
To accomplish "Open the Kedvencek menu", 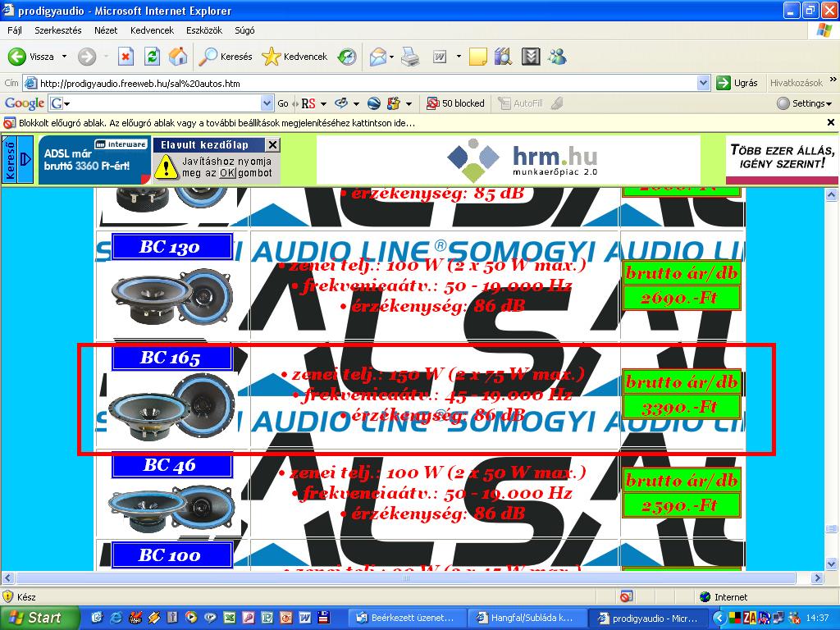I will (152, 30).
